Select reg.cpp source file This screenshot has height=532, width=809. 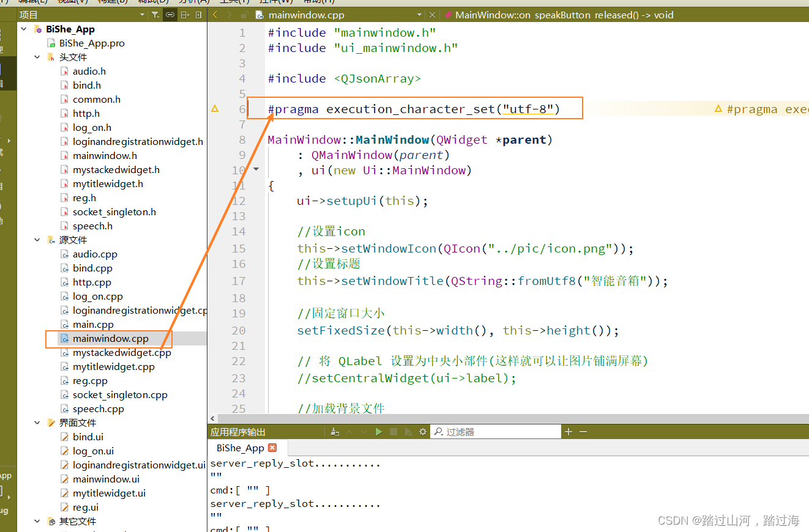90,380
